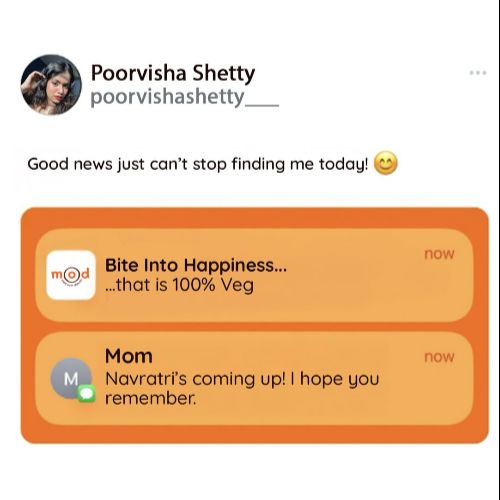Click the smiling emoji in the caption

tap(386, 163)
